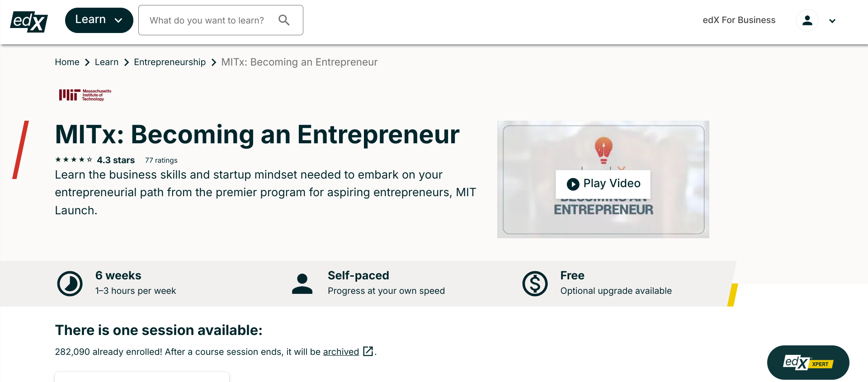Click the edX logo
This screenshot has height=382, width=868.
click(x=29, y=21)
